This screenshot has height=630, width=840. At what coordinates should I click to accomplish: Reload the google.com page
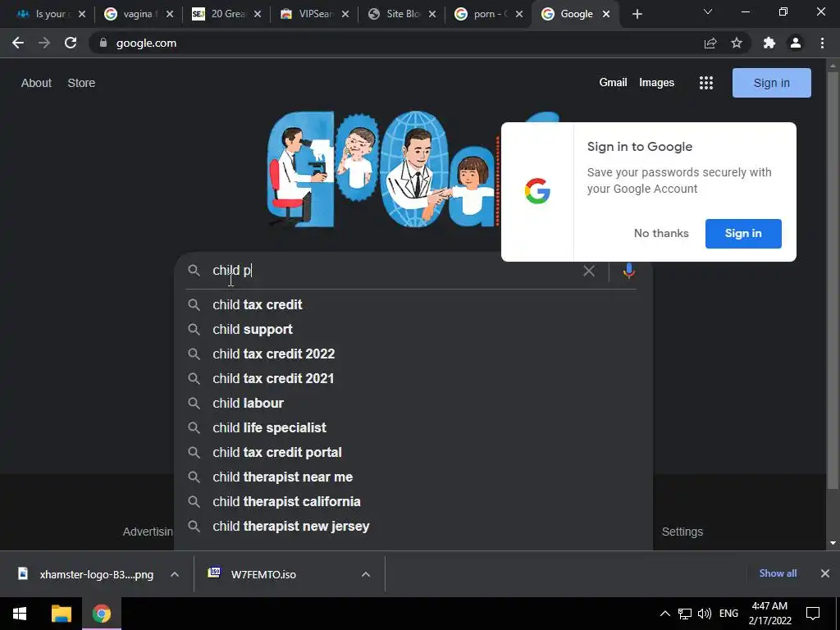[x=71, y=43]
